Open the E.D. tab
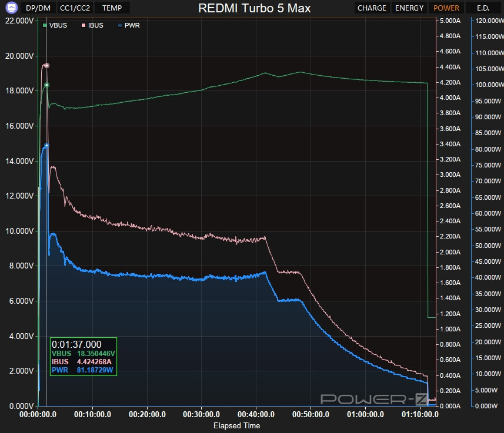The image size is (504, 433). click(x=483, y=8)
